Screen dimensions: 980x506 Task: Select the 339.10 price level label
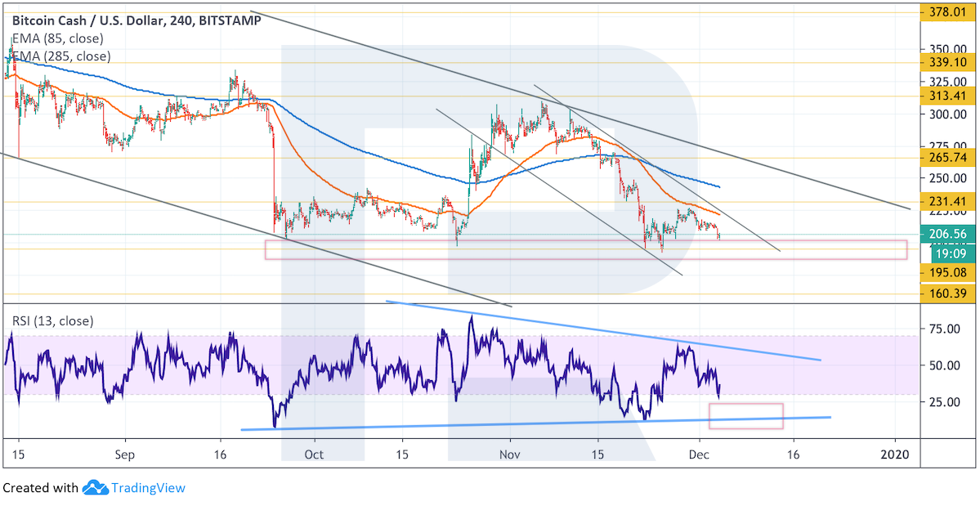pos(946,62)
